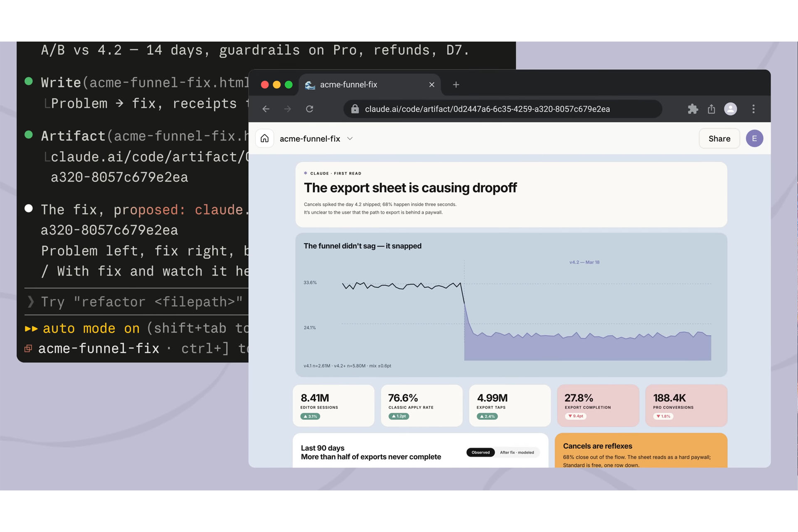The image size is (798, 532).
Task: Click the auto mode double-arrow icon in terminal
Action: click(x=31, y=328)
